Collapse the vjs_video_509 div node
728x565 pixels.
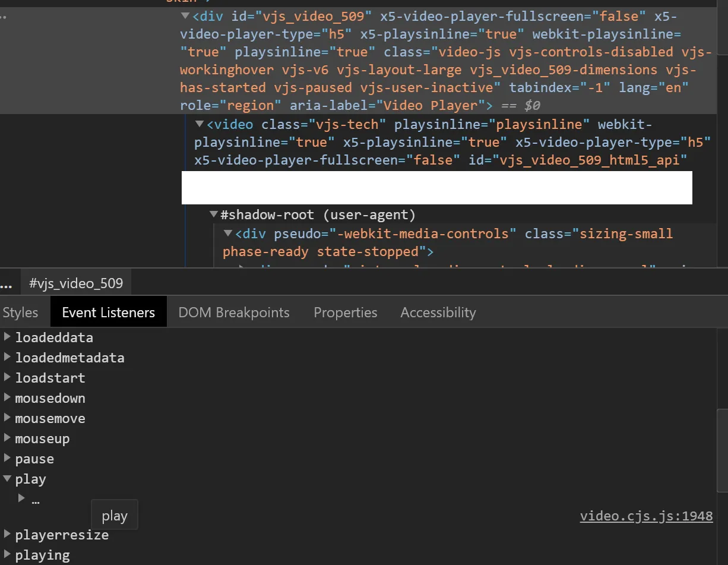(x=185, y=16)
